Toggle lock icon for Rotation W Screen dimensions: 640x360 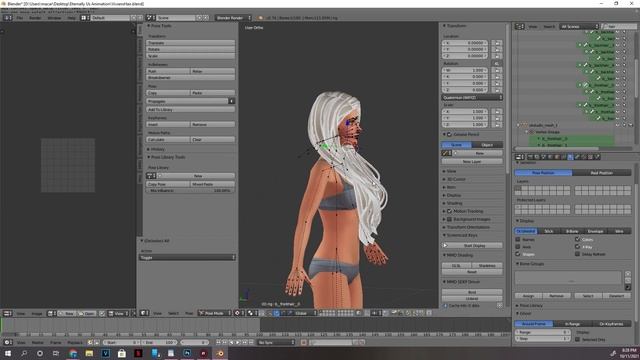click(x=497, y=70)
